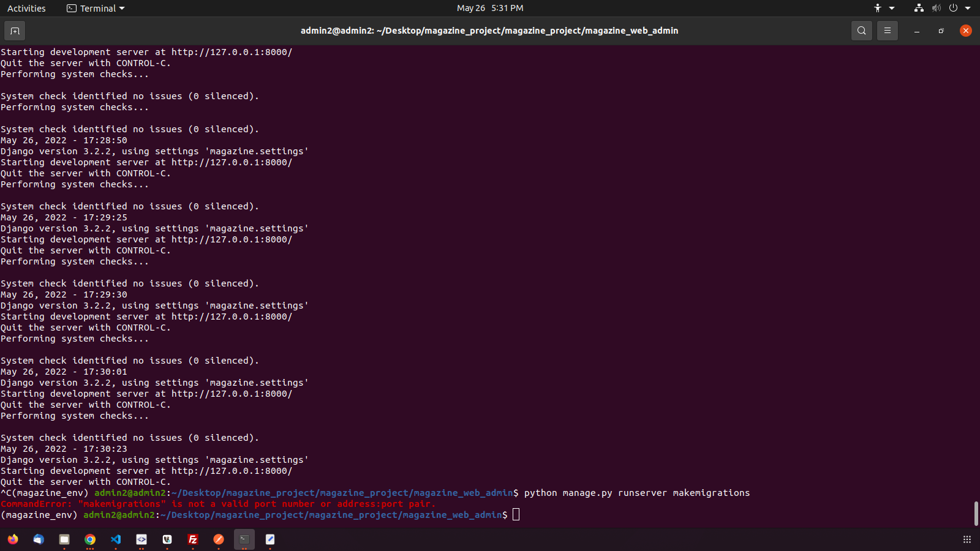Open Thunderbird mail from the dock
Screen dimensions: 980x551
pos(39,539)
